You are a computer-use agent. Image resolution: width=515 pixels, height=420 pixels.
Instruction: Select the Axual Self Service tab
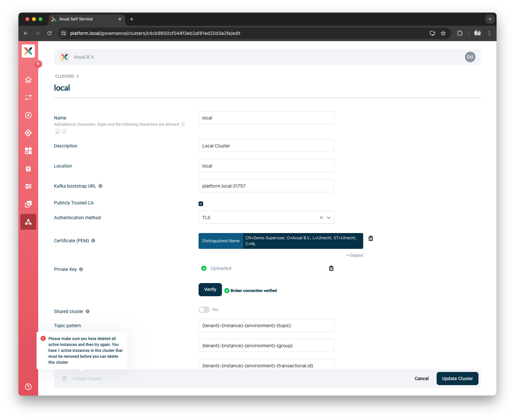click(x=87, y=19)
